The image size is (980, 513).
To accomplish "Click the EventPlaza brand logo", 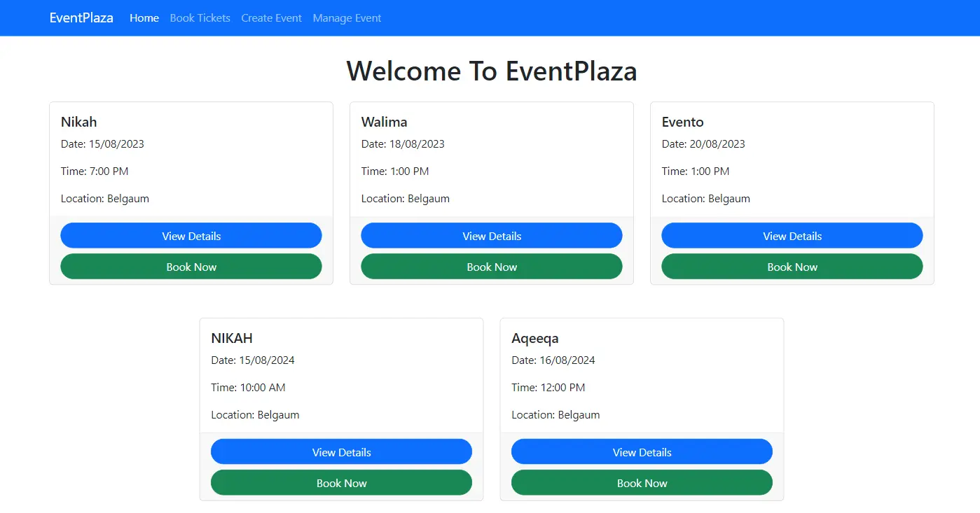I will 81,18.
